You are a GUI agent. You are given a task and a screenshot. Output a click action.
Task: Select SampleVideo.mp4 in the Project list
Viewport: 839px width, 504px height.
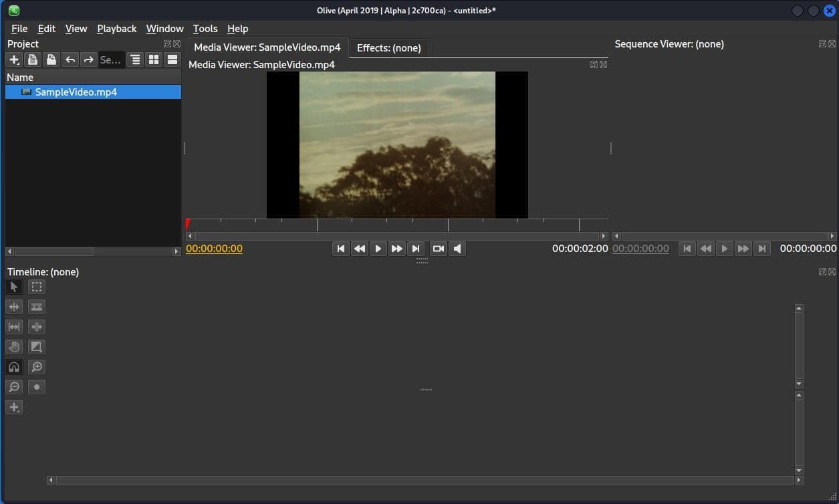93,92
